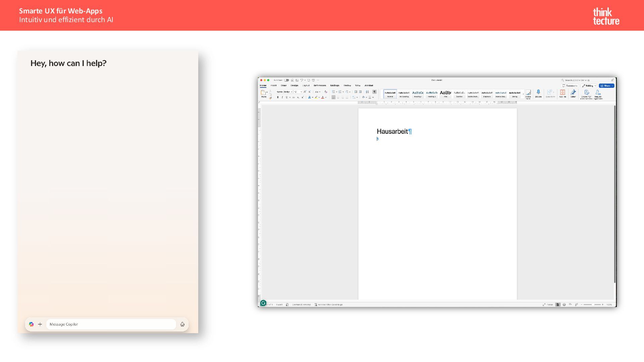This screenshot has width=644, height=362.
Task: Click the Comments button
Action: click(570, 85)
